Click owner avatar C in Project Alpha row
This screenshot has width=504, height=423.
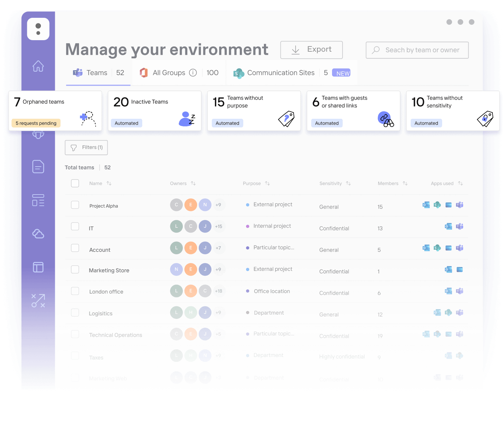(177, 205)
